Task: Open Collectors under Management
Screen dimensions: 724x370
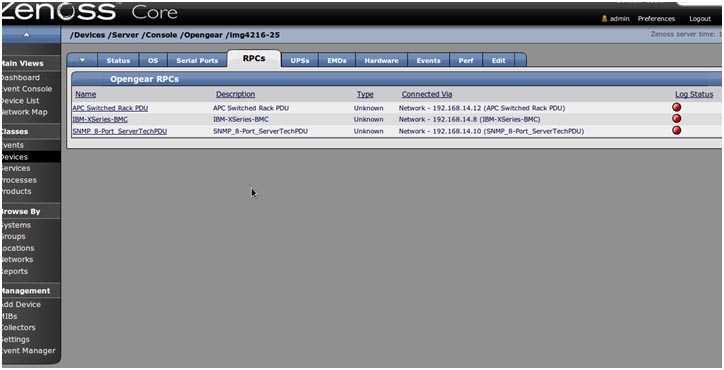Action: pyautogui.click(x=18, y=327)
